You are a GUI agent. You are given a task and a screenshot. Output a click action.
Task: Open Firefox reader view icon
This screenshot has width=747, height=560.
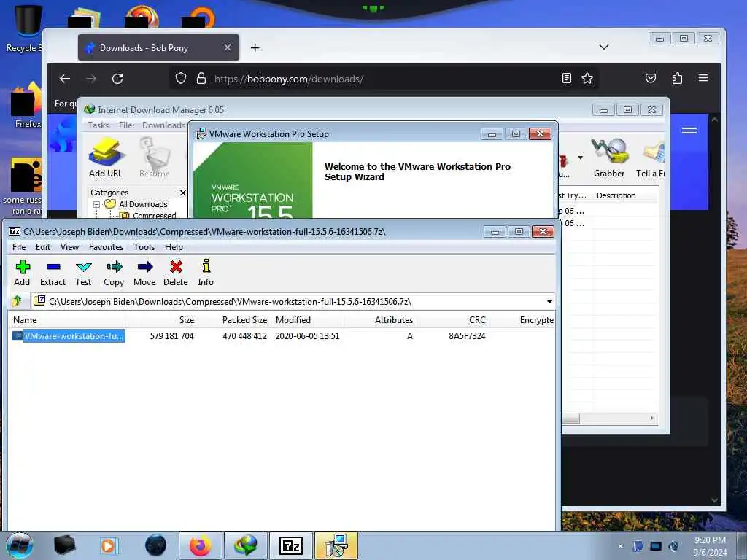(x=566, y=78)
